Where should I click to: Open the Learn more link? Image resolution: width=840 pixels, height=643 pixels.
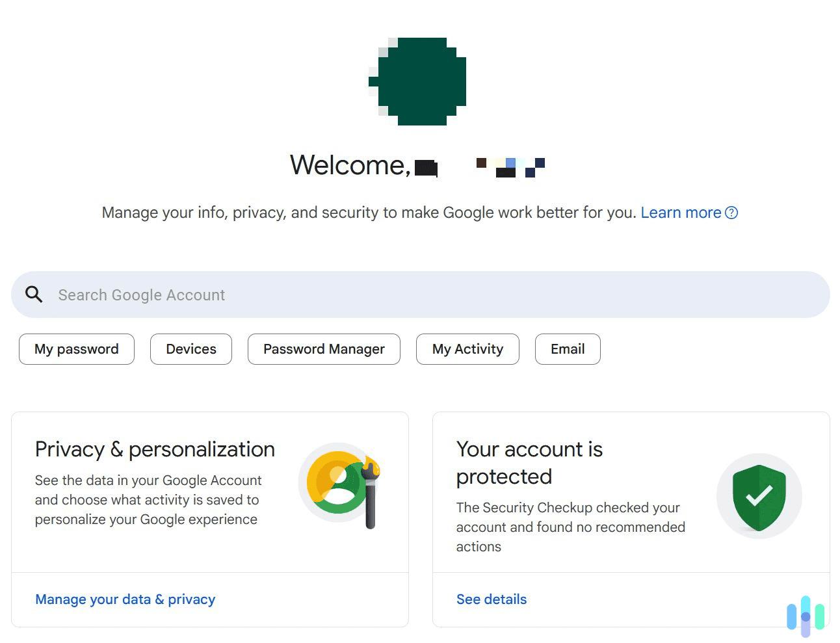pyautogui.click(x=681, y=213)
